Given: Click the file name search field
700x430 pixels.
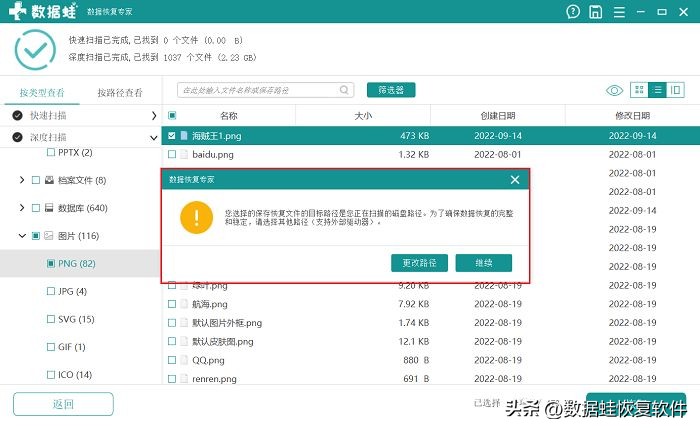Looking at the screenshot, I should click(x=266, y=90).
